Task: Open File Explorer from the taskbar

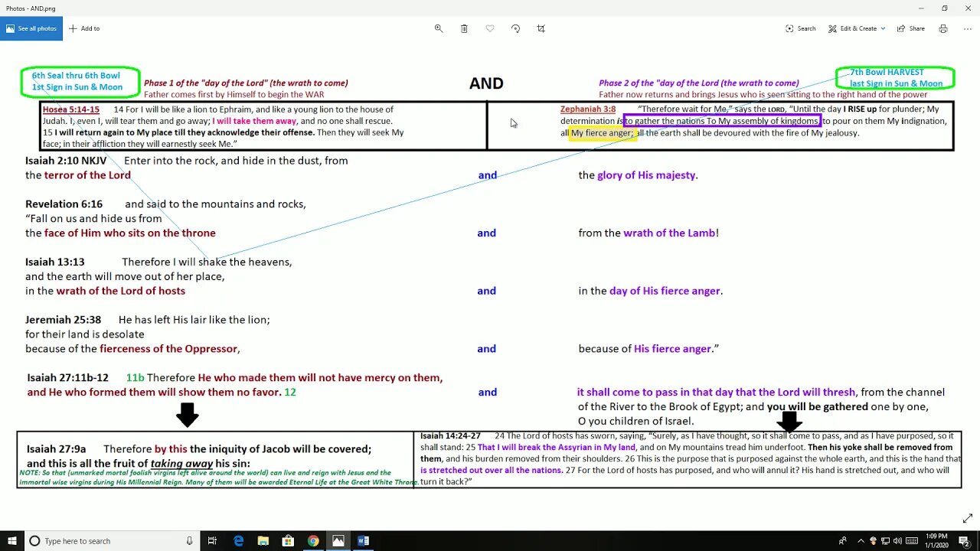Action: (x=263, y=541)
